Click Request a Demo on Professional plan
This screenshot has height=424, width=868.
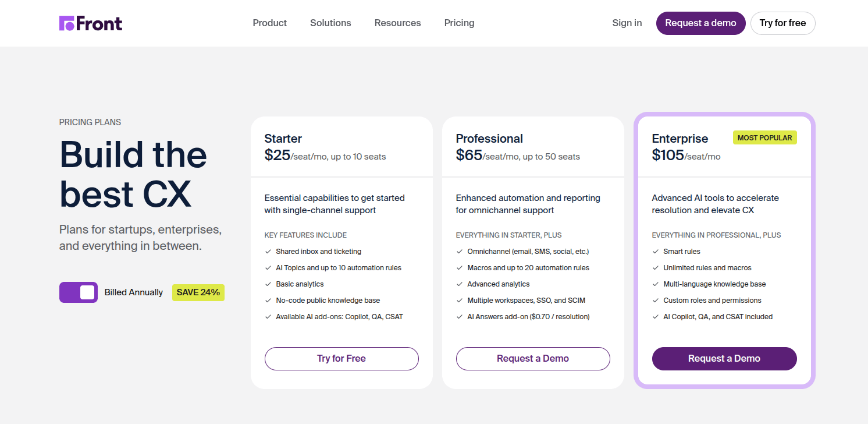pos(533,359)
